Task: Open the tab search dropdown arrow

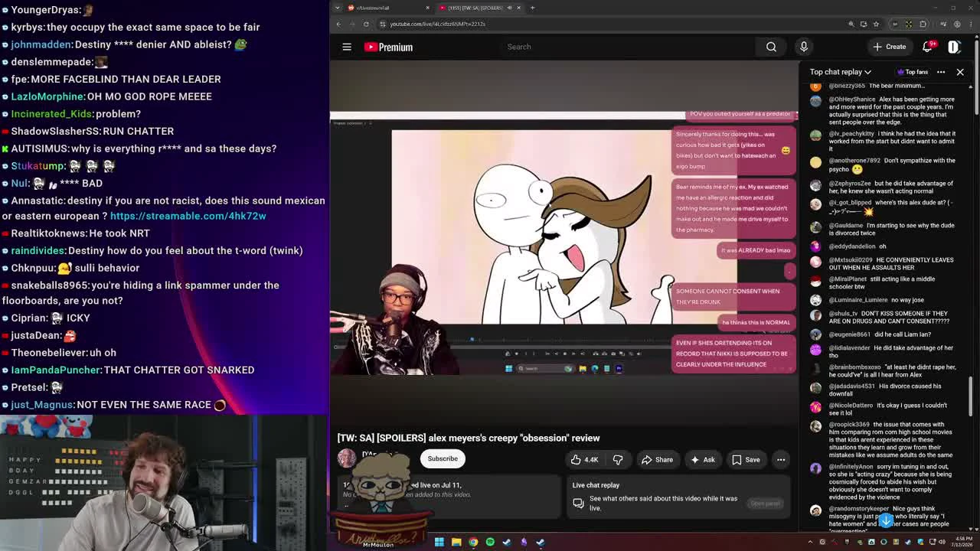Action: pyautogui.click(x=338, y=8)
